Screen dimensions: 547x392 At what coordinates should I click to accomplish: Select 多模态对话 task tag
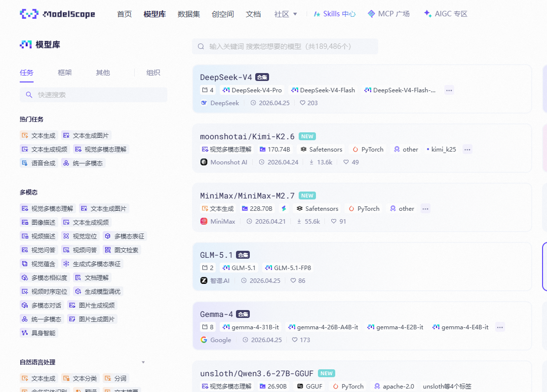pyautogui.click(x=42, y=305)
